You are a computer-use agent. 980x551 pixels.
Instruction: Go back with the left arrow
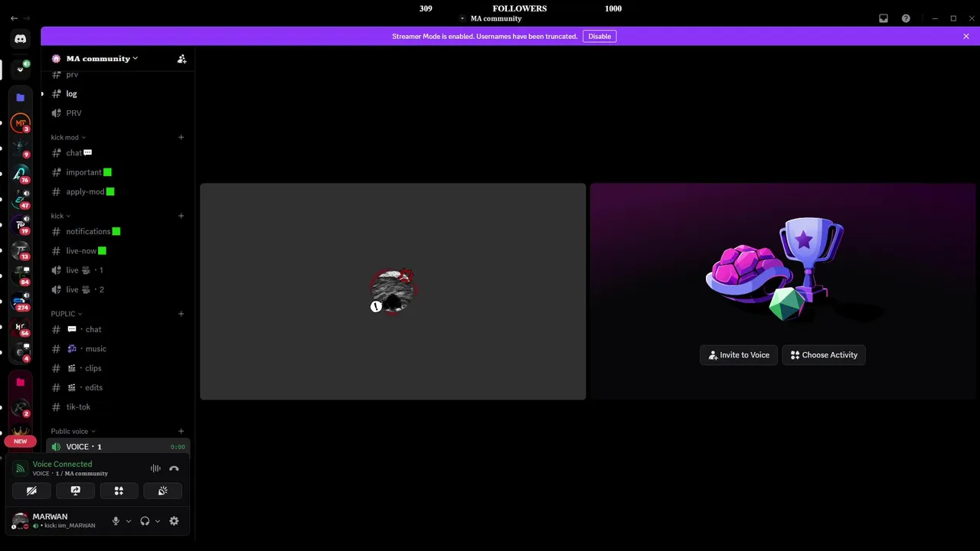click(x=14, y=18)
